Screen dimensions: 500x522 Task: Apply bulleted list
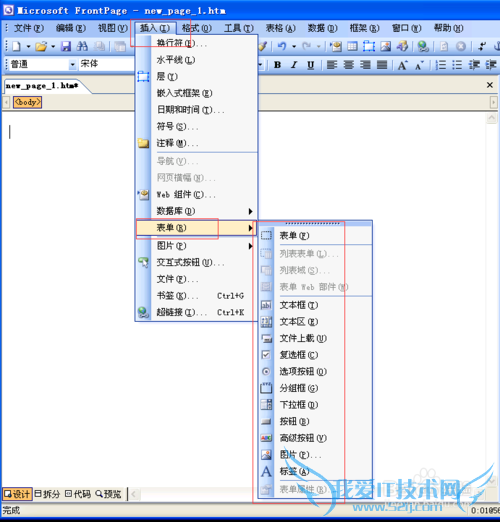457,65
